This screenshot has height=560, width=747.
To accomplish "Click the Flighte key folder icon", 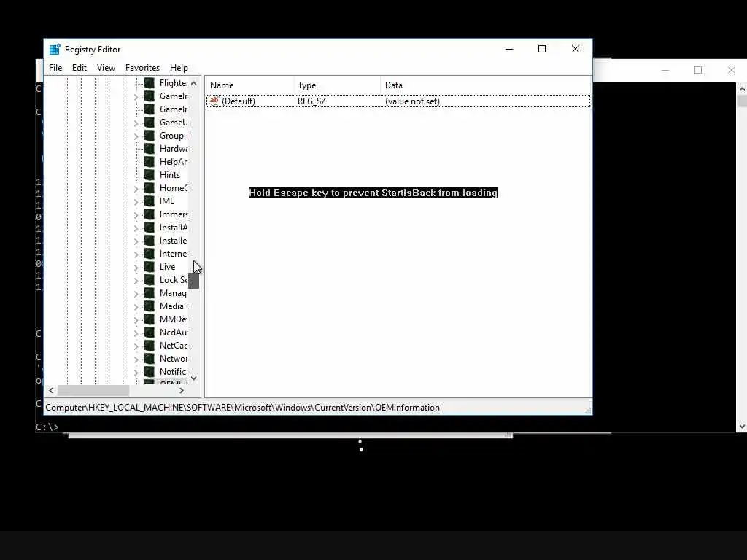I will pyautogui.click(x=150, y=83).
